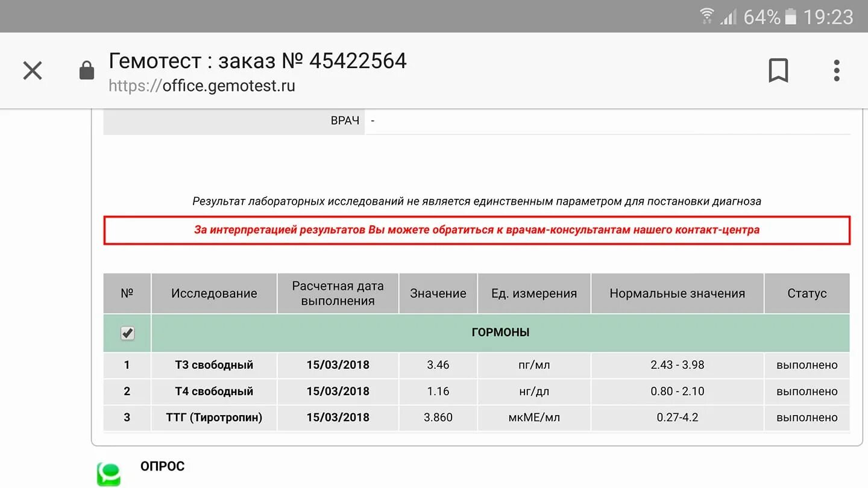Tap the padlock security icon
This screenshot has width=868, height=488.
coord(87,71)
